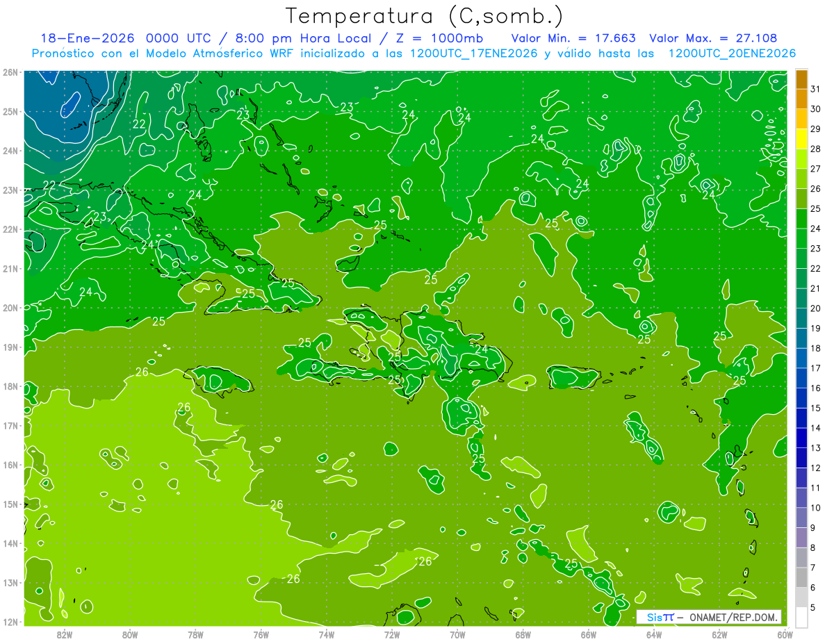Click the colorbar legend label "5"
Screen dimensions: 834x644
tap(813, 607)
